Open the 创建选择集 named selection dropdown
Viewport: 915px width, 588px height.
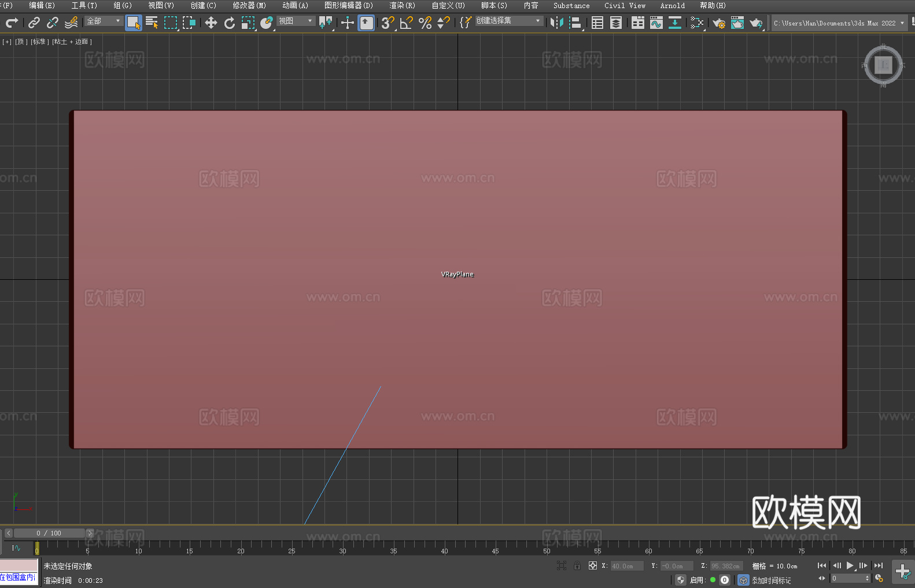tap(508, 21)
